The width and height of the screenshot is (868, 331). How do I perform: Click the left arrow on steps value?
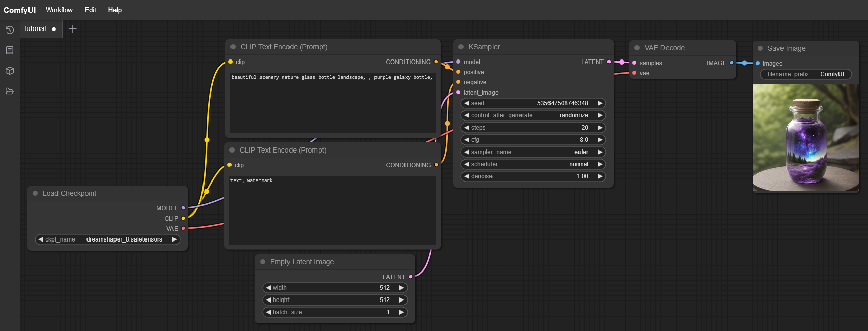pyautogui.click(x=467, y=128)
